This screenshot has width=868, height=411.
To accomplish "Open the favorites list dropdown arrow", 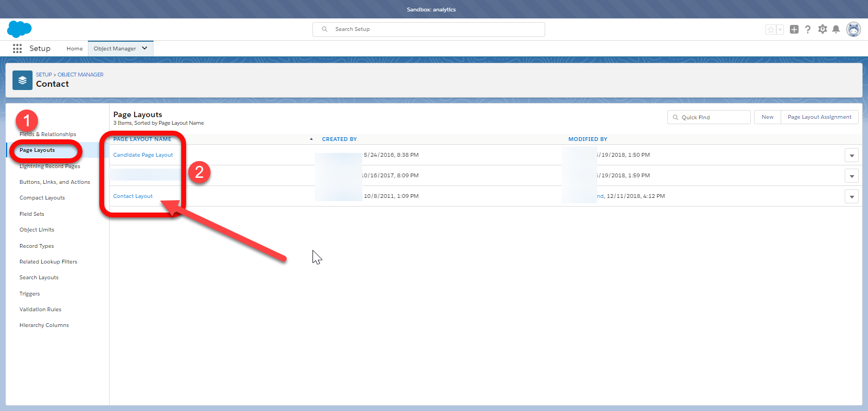I will point(780,30).
